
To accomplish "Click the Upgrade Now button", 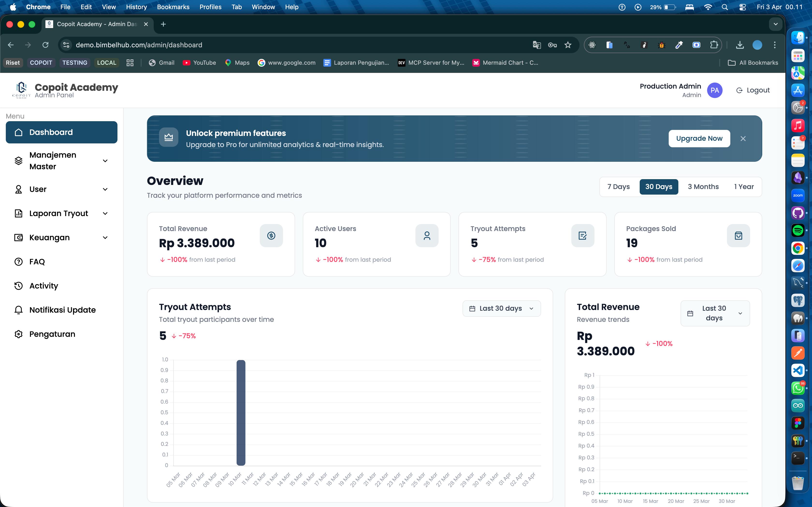I will point(699,139).
